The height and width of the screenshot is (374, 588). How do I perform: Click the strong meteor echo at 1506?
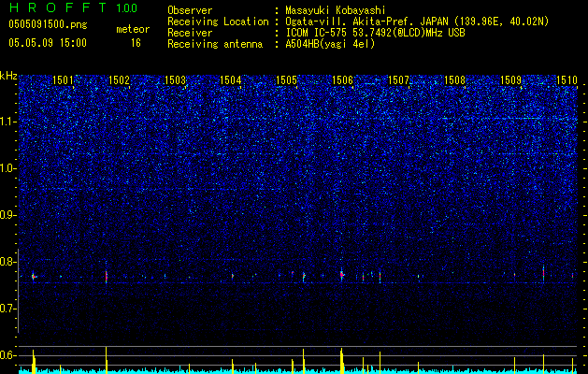coord(342,275)
